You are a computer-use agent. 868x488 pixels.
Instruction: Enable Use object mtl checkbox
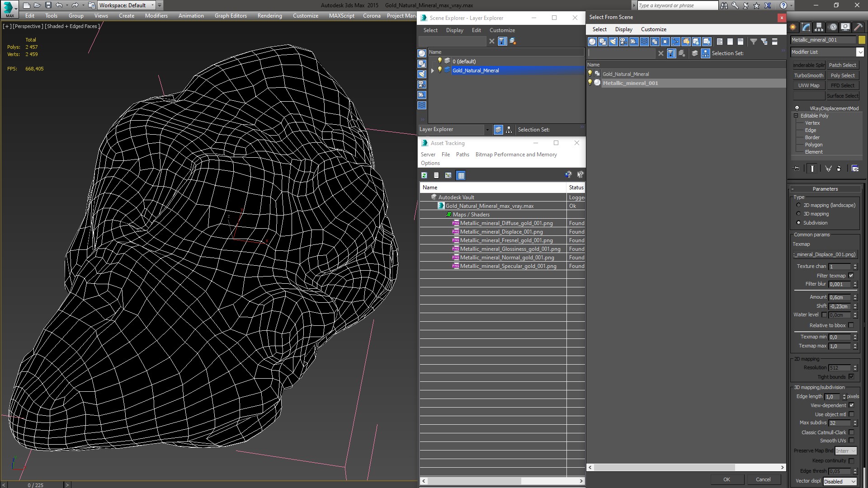point(851,414)
